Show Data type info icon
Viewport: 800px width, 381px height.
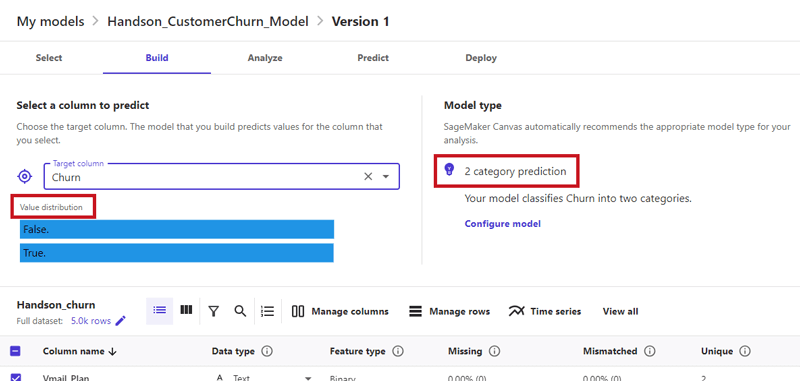pyautogui.click(x=266, y=351)
